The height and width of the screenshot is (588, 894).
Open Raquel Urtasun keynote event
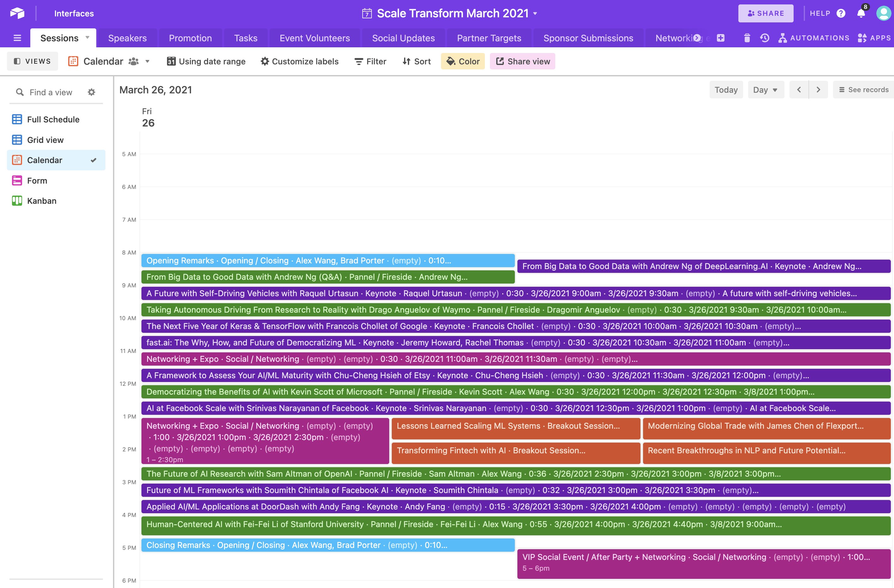(516, 293)
